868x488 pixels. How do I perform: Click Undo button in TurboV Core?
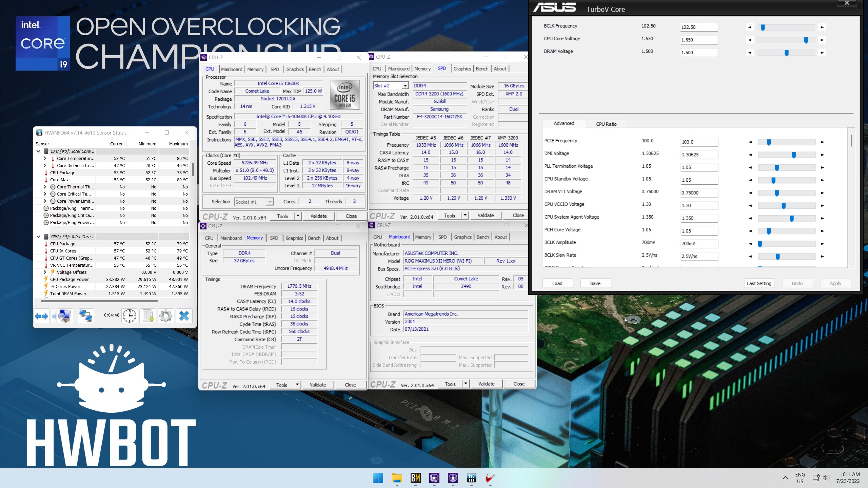click(797, 283)
